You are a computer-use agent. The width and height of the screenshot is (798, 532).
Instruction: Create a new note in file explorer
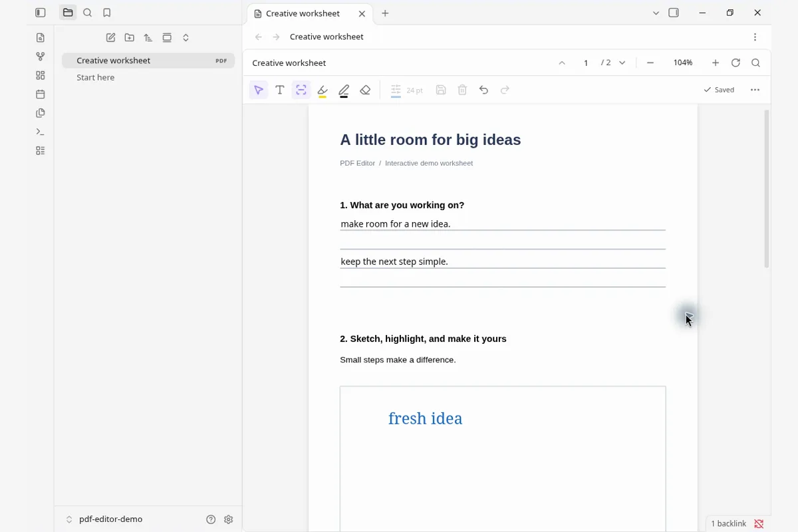tap(111, 38)
